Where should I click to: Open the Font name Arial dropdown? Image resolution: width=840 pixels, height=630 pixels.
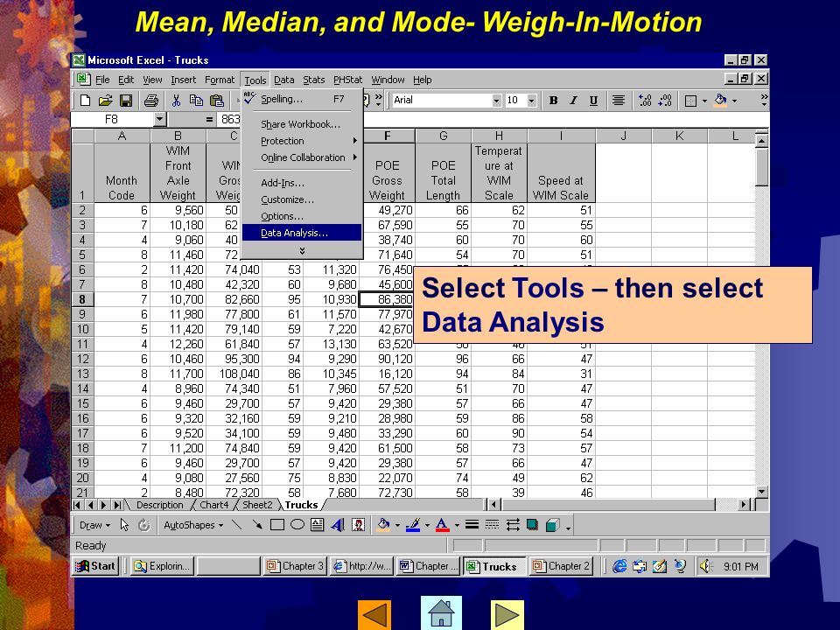pos(497,100)
